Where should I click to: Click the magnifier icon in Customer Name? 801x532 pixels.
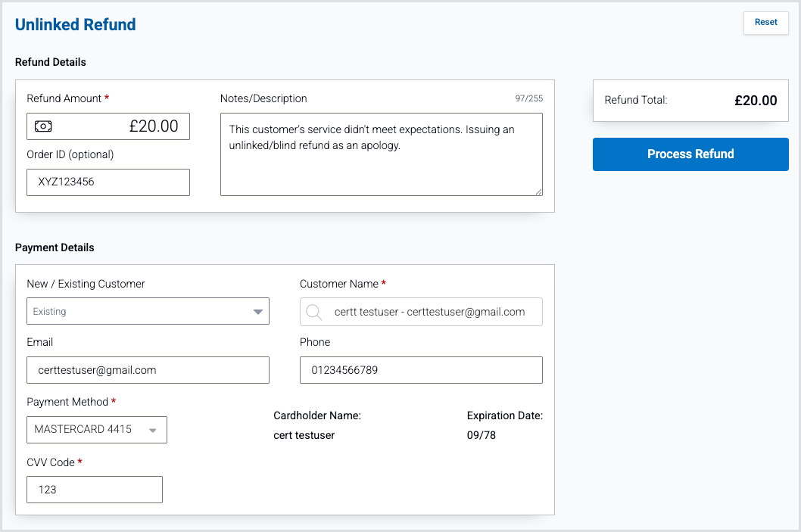click(313, 312)
